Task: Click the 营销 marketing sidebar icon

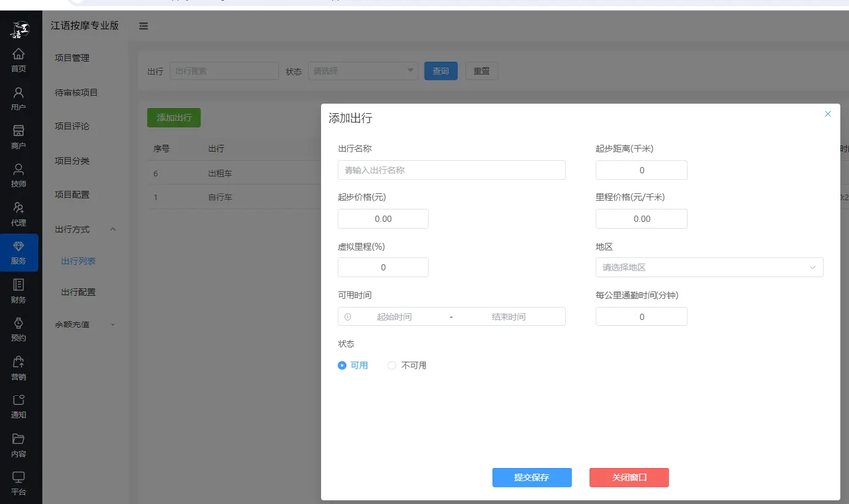Action: [18, 367]
